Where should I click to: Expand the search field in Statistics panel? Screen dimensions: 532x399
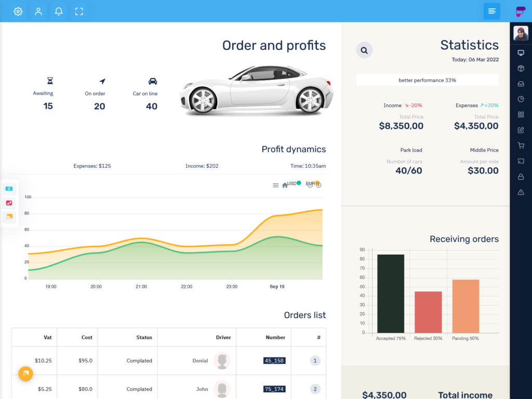tap(364, 50)
